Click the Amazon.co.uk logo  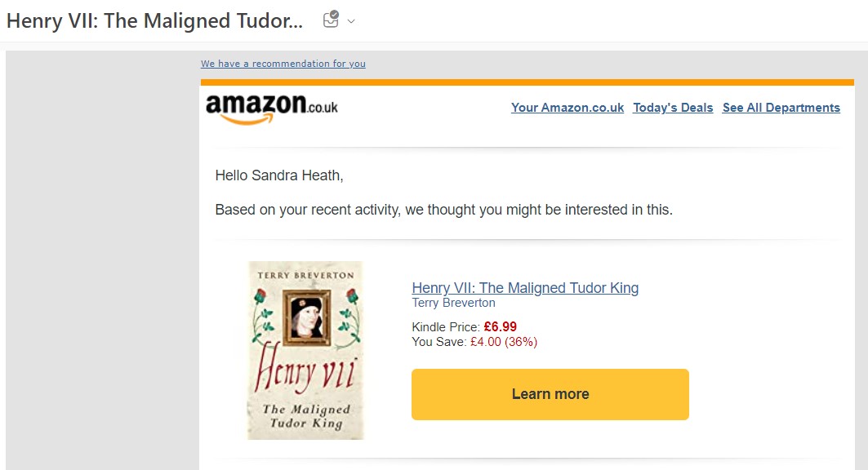coord(271,109)
